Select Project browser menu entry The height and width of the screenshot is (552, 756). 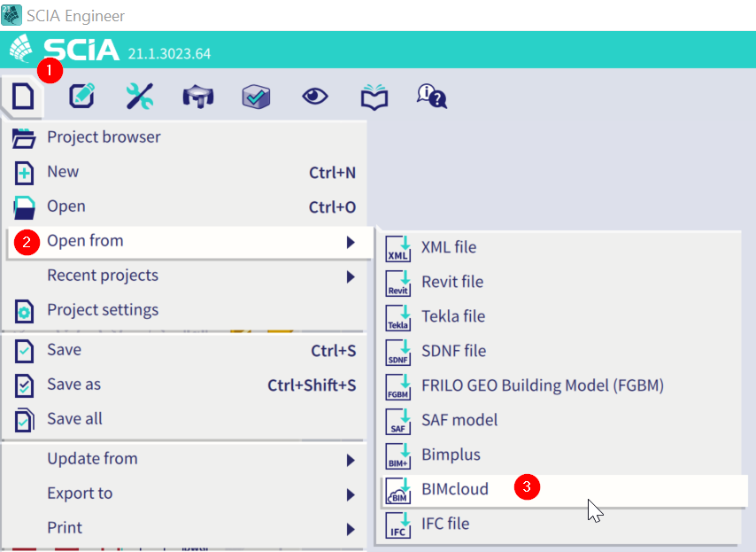coord(186,137)
